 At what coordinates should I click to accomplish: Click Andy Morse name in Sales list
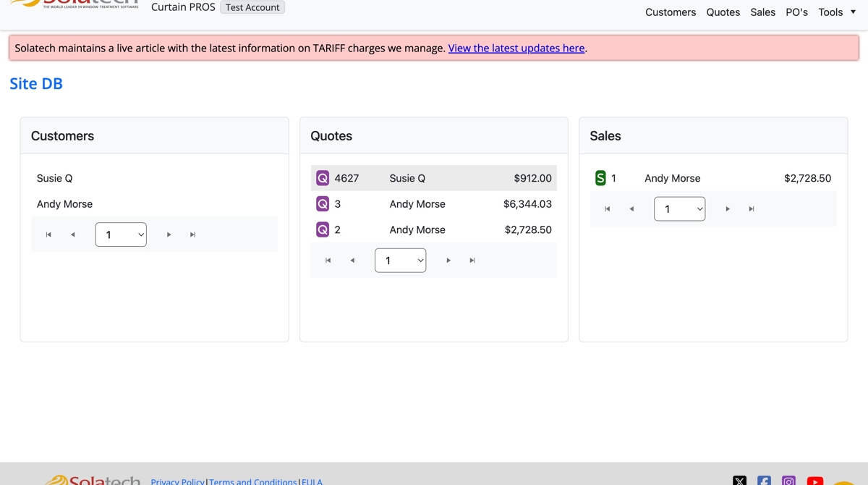(x=673, y=178)
